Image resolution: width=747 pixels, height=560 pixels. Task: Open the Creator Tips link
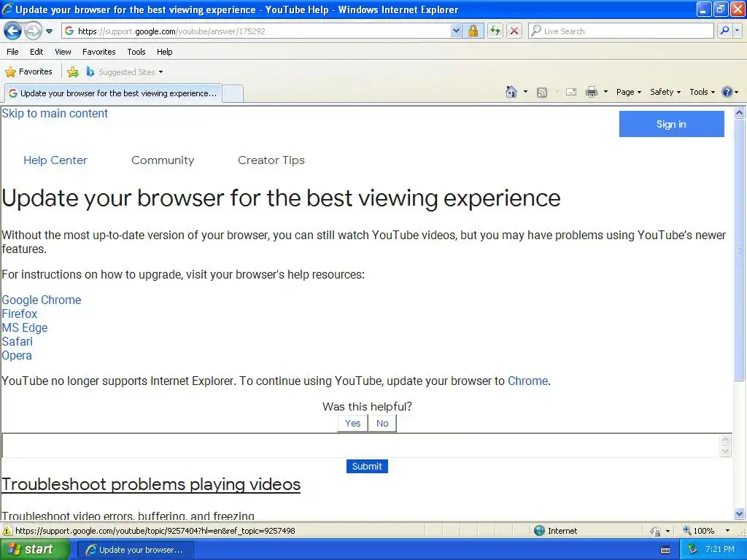[x=271, y=160]
